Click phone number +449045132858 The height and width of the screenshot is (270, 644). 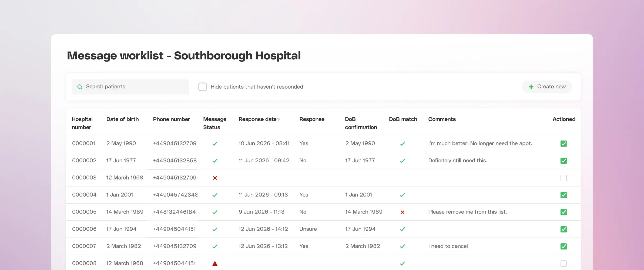175,160
